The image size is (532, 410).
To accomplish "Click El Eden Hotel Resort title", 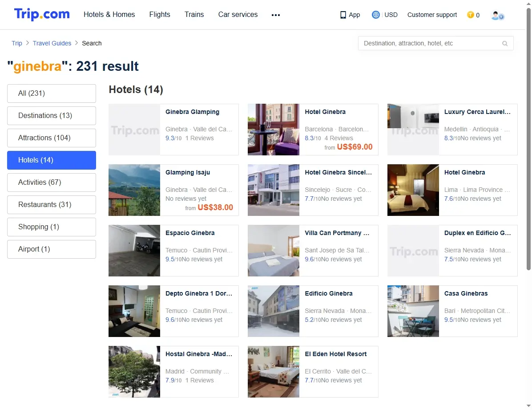I will coord(335,354).
